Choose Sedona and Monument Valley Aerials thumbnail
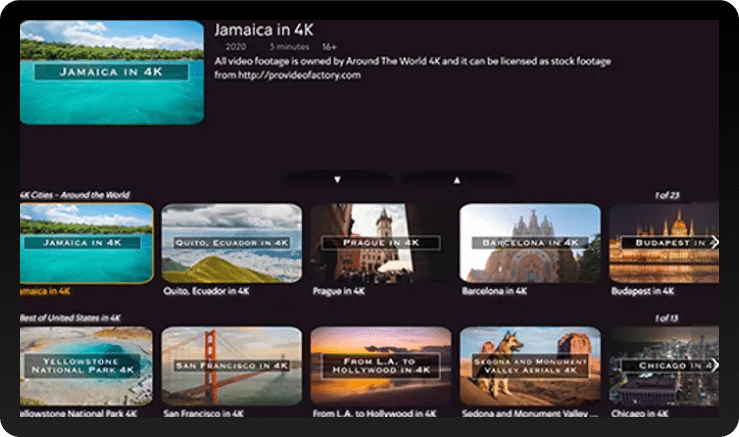Screen dimensions: 739x437 pyautogui.click(x=530, y=366)
